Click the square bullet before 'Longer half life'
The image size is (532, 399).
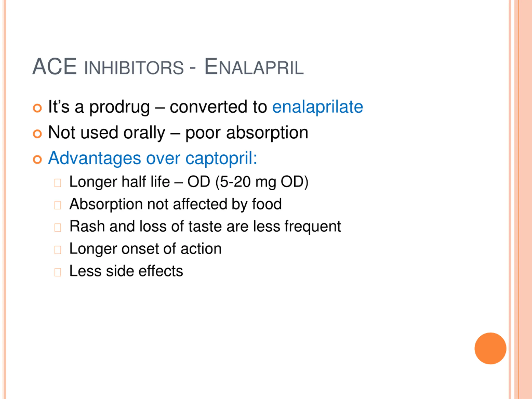click(58, 183)
